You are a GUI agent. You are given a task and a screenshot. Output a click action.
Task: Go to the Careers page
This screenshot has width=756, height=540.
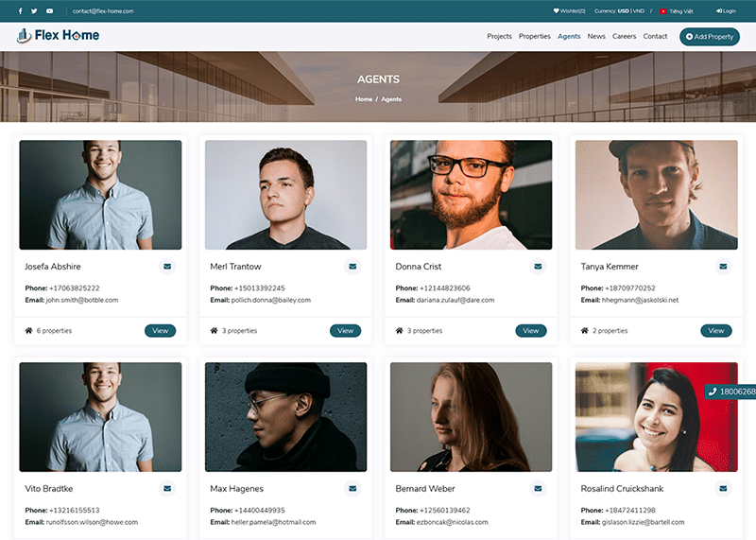pos(624,36)
